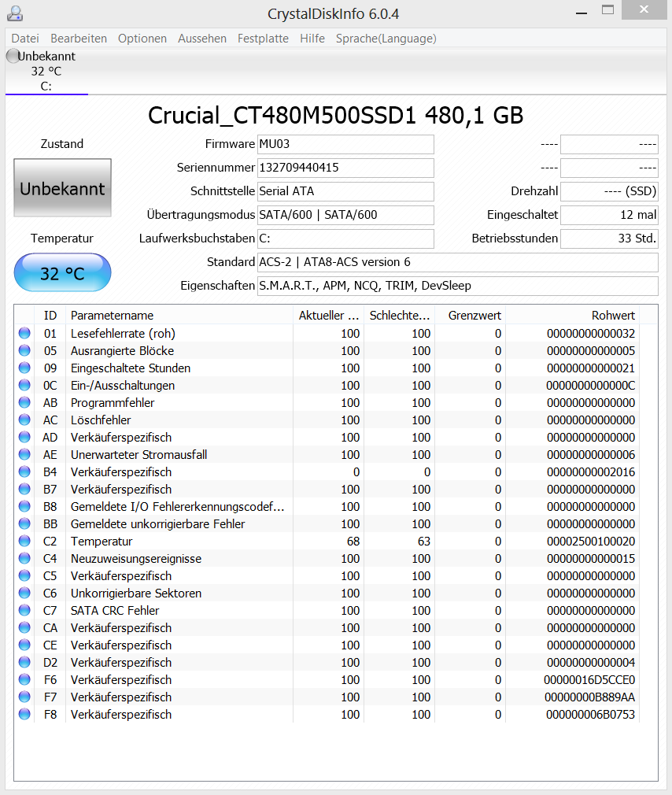This screenshot has width=672, height=795.
Task: Click the blue status icon for ID C7
Action: 24,610
